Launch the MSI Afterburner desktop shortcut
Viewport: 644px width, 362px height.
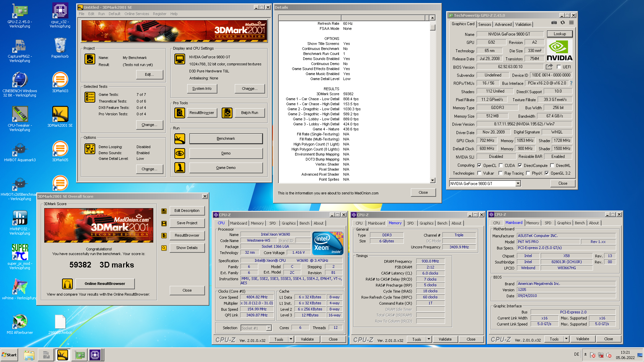19,324
